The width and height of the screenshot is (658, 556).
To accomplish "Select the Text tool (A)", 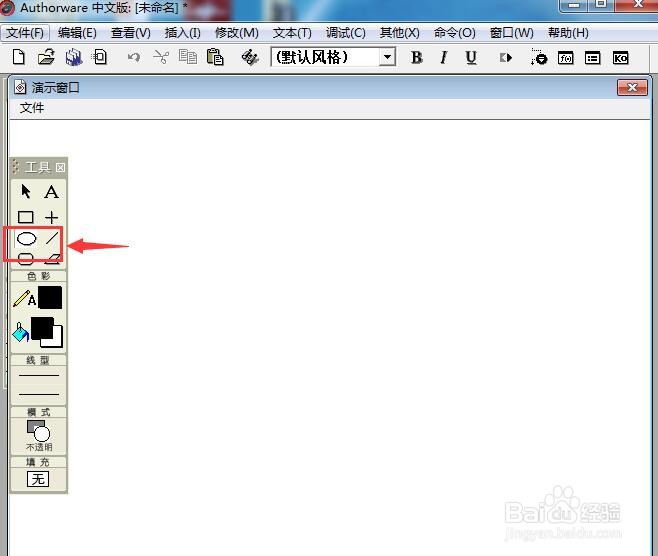I will coord(51,192).
